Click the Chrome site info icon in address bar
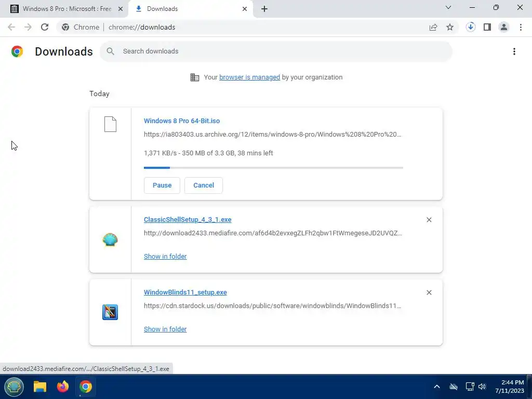 pyautogui.click(x=65, y=27)
